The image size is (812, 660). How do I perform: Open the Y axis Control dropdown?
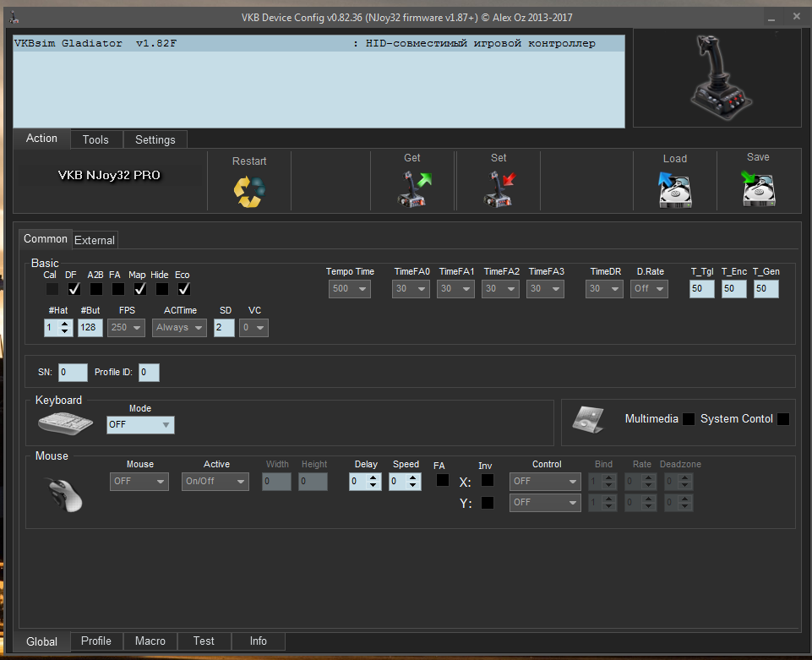[x=545, y=503]
